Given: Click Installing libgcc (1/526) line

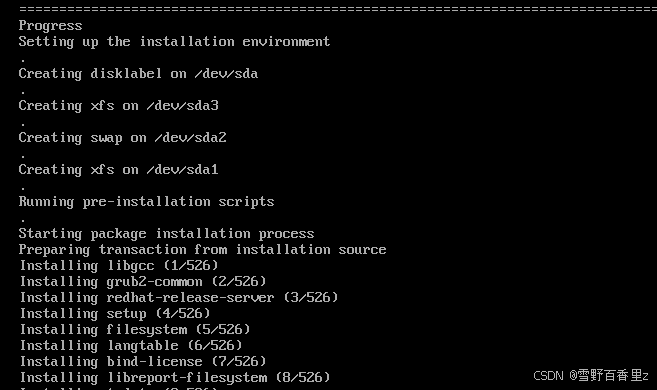Looking at the screenshot, I should point(119,266).
